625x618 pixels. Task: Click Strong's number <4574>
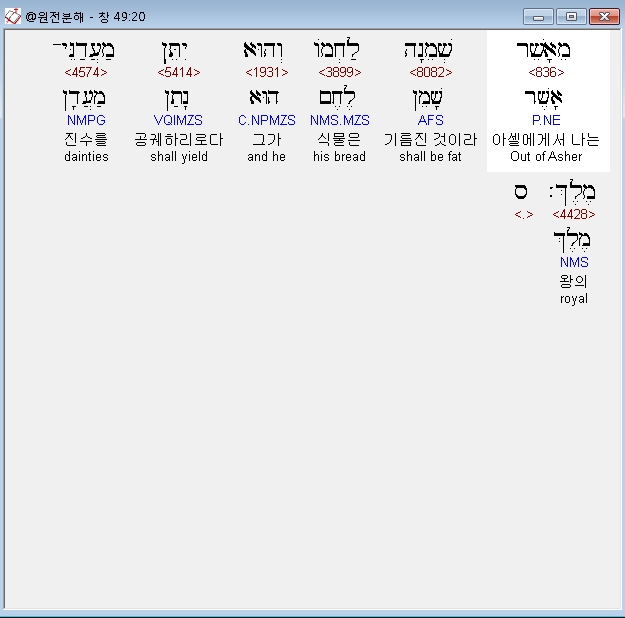[x=86, y=73]
